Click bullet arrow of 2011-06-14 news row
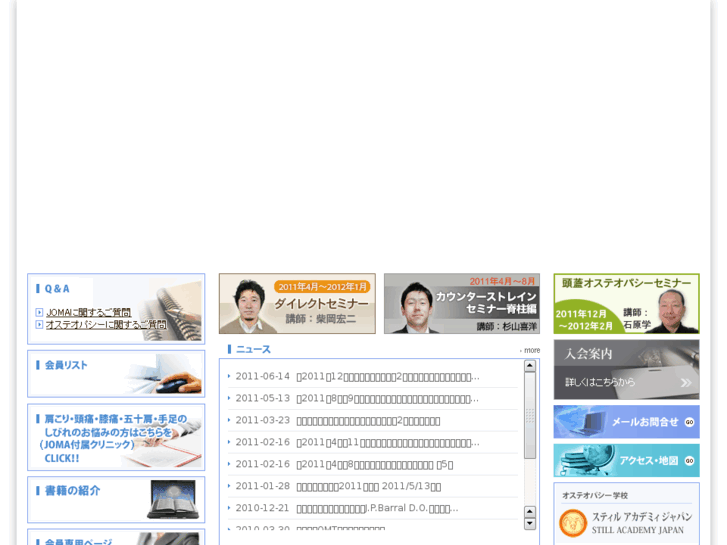Screen dimensions: 727x545 [x=229, y=376]
